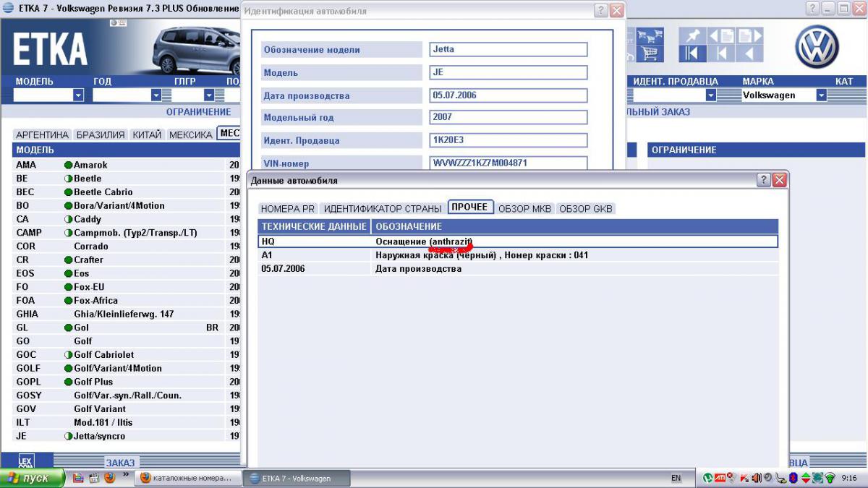Click ТЕХНИЧЕСКИЕ ДАННЫЕ column header
The image size is (868, 488).
pyautogui.click(x=314, y=226)
